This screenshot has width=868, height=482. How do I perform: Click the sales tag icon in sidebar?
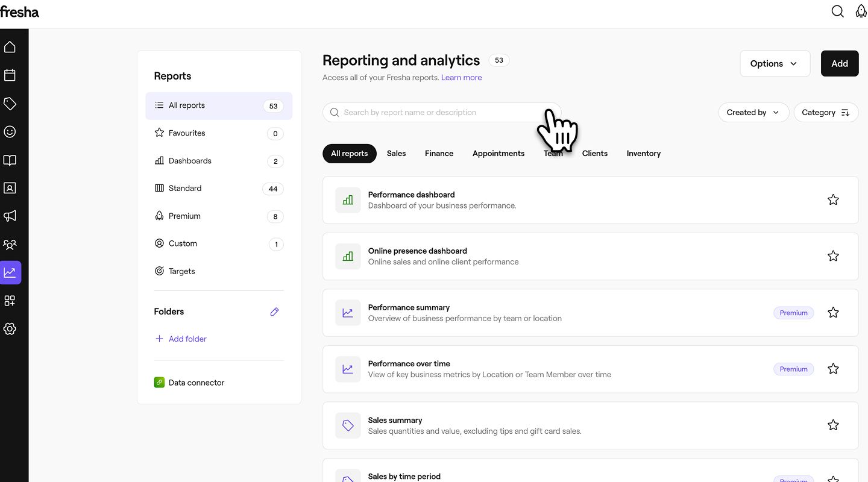(x=10, y=104)
